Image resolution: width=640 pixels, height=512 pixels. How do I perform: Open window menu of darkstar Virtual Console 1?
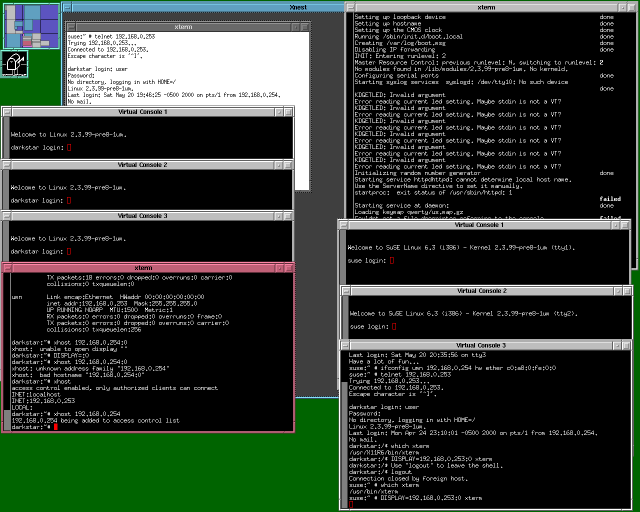pos(6,112)
